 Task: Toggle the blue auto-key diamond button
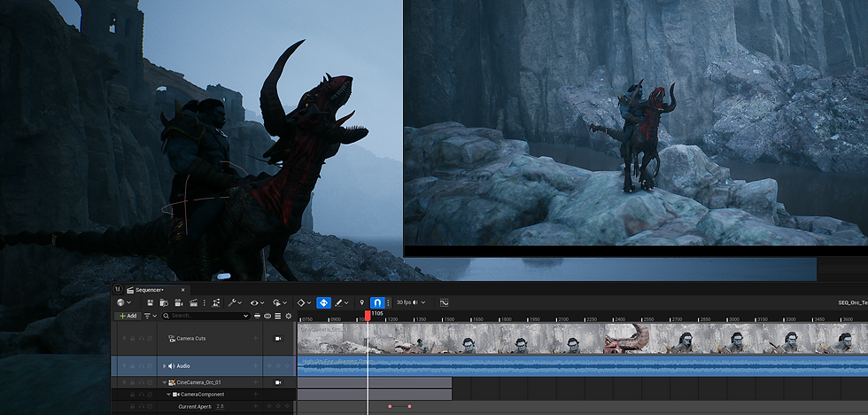tap(323, 302)
